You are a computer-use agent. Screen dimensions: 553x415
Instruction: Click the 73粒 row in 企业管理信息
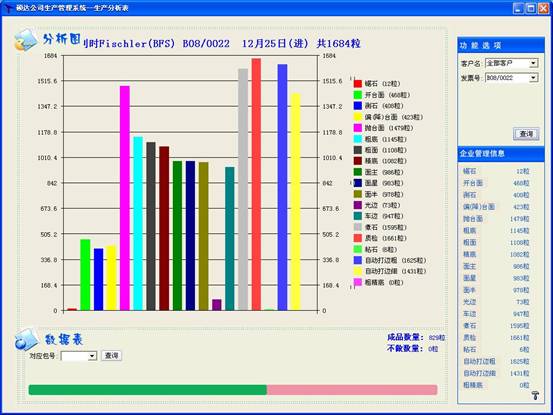496,302
